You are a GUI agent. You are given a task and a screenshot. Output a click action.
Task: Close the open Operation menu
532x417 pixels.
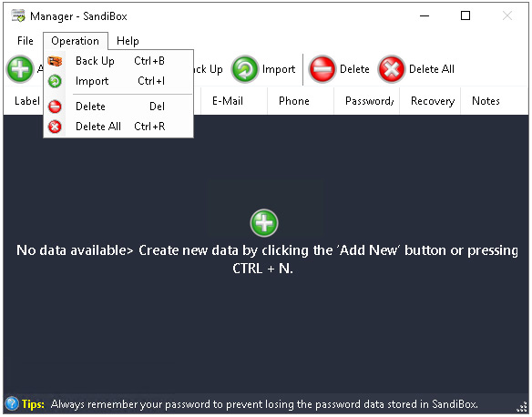[x=76, y=41]
